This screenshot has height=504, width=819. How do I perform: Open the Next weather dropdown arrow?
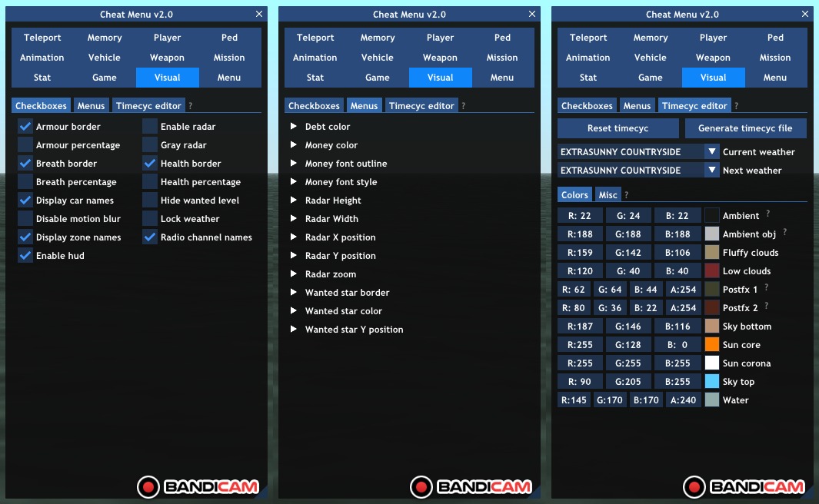pos(711,170)
